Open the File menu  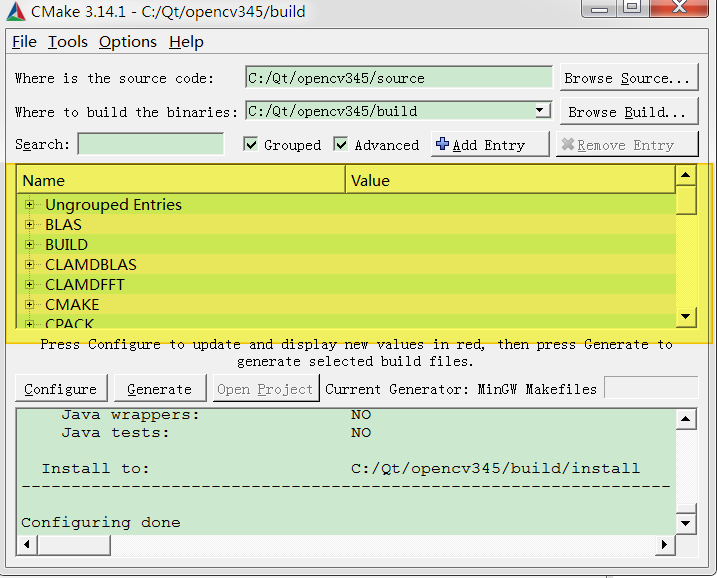coord(24,42)
